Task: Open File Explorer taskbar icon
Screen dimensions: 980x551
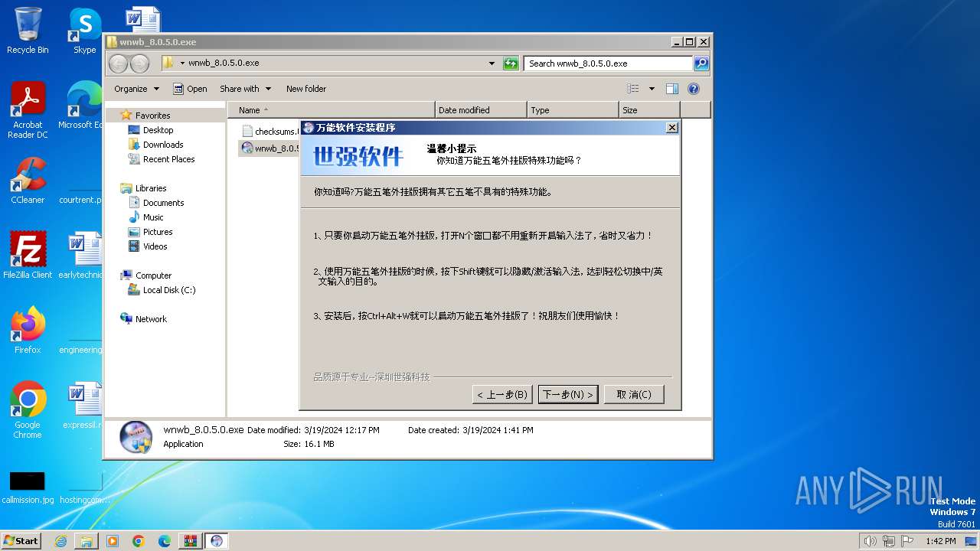Action: [x=87, y=541]
